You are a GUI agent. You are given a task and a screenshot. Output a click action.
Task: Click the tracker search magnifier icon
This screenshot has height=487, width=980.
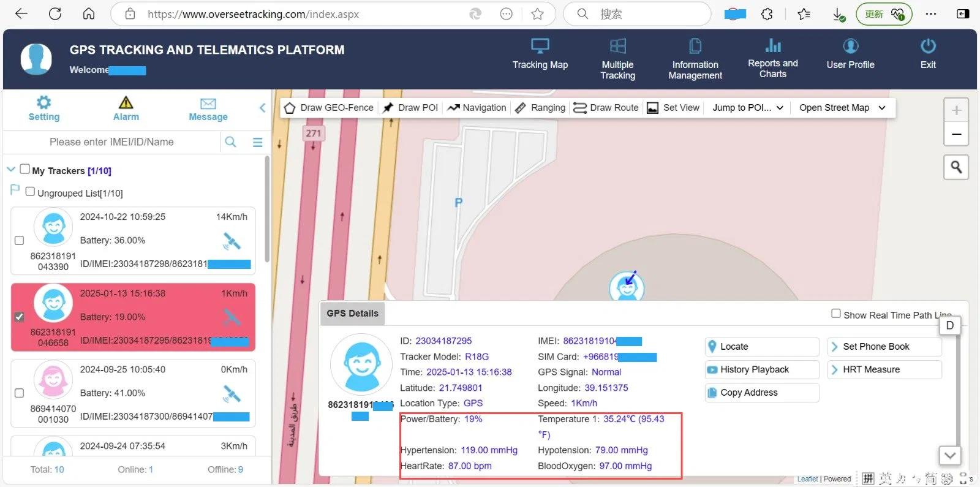tap(230, 142)
